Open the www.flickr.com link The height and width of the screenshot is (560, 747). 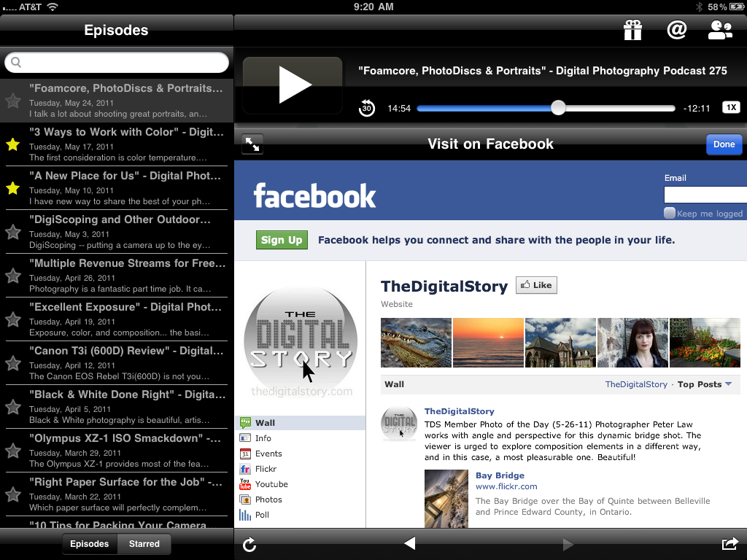506,486
